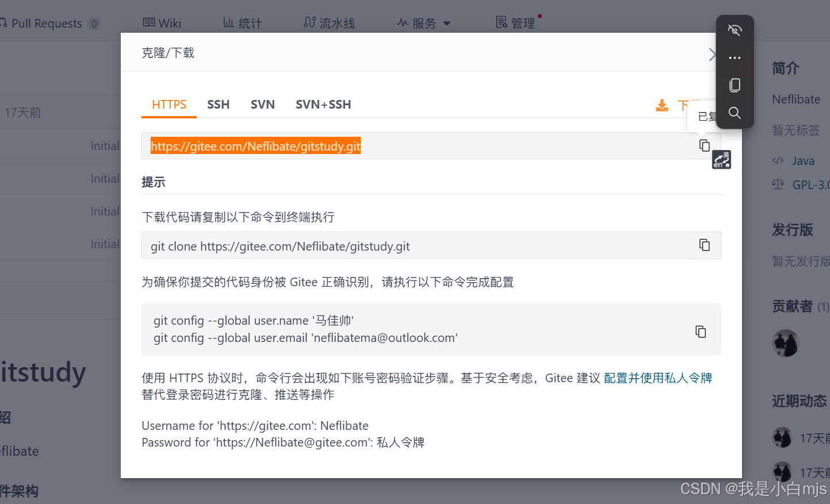Switch to the SVN+SSH tab

pyautogui.click(x=323, y=105)
